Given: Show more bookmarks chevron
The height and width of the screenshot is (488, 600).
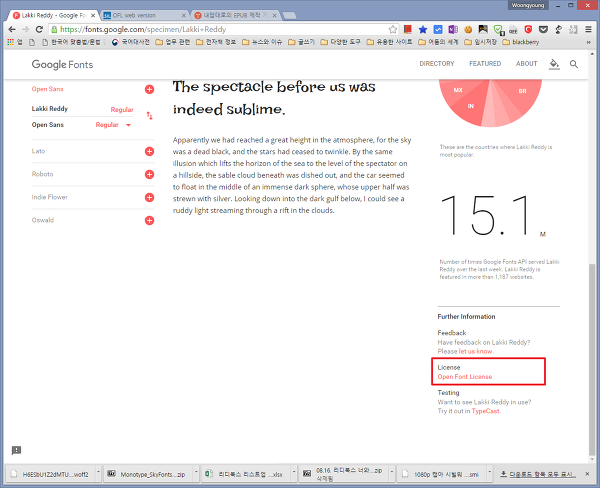Looking at the screenshot, I should pyautogui.click(x=589, y=42).
